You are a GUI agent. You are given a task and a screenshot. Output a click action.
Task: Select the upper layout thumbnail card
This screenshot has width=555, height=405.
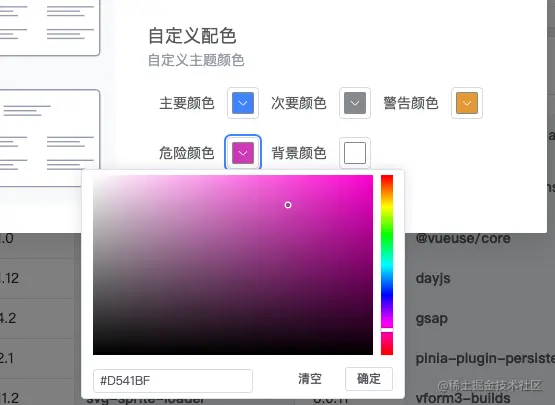coord(50,27)
